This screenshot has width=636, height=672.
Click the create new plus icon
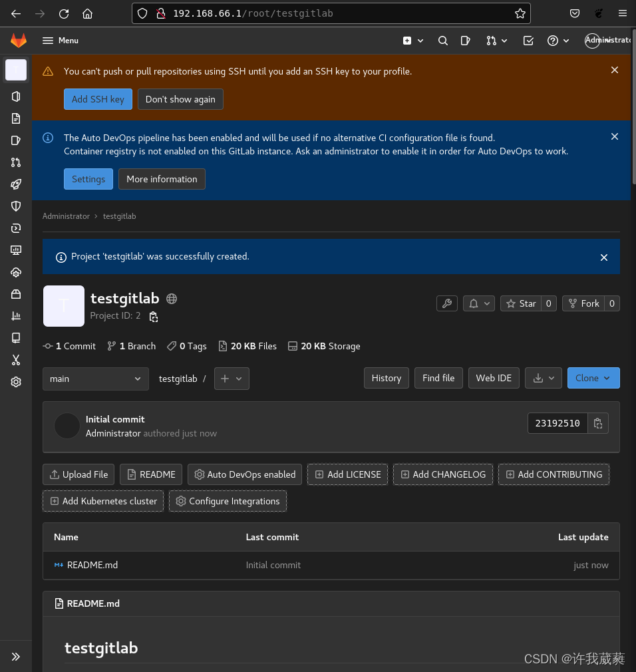pyautogui.click(x=407, y=41)
